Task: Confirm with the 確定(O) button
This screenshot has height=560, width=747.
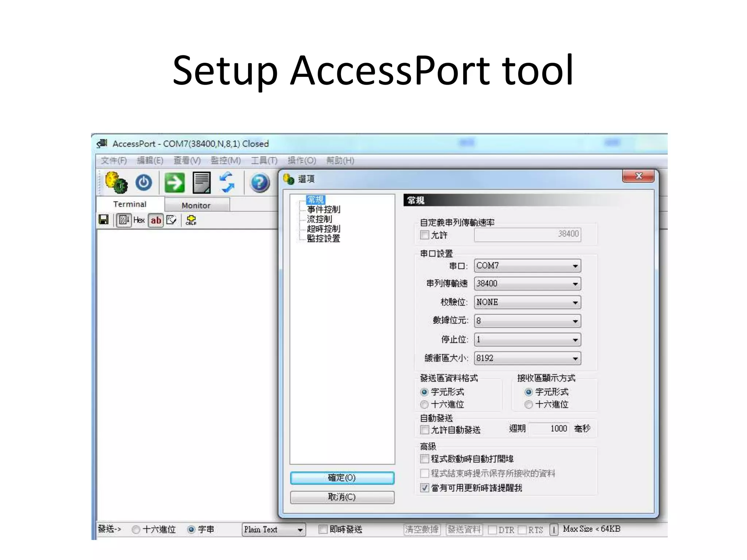Action: (342, 478)
